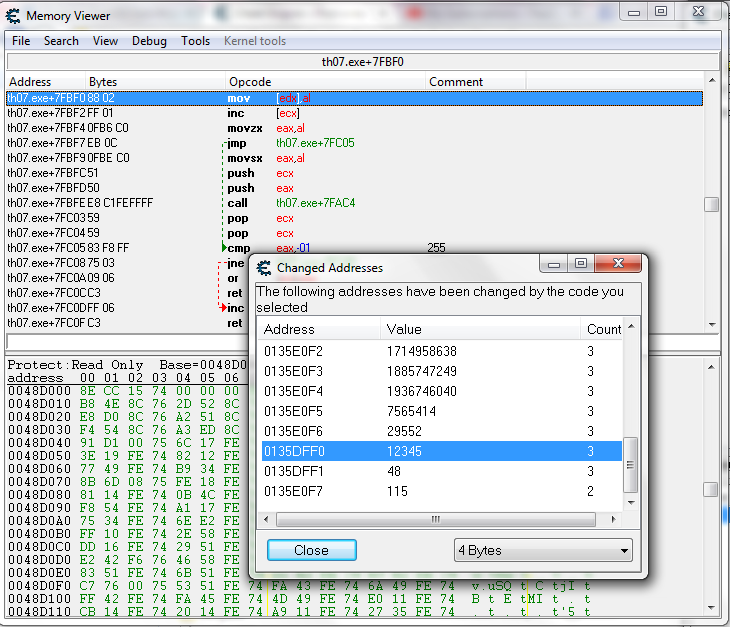Screen dimensions: 730x627
Task: Click the Changed Addresses dialog title icon
Action: [264, 268]
